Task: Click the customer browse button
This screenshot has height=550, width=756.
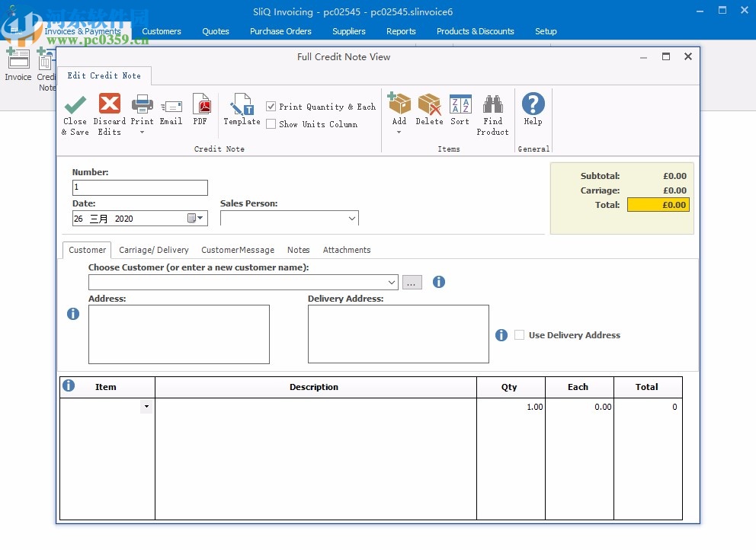Action: 412,282
